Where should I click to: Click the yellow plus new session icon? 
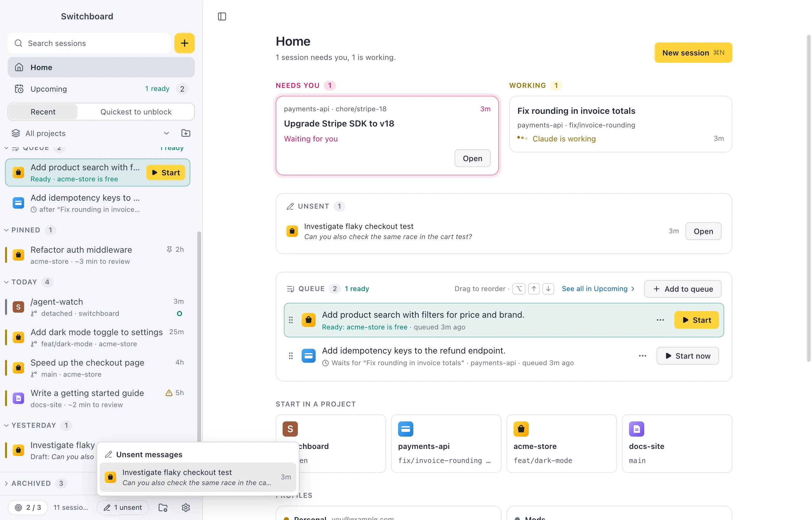coord(184,43)
